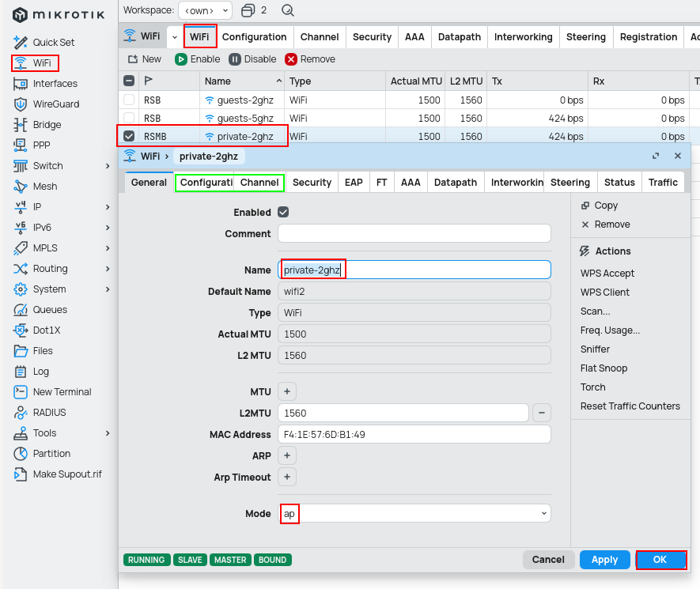Image resolution: width=700 pixels, height=589 pixels.
Task: Open the dropdown arrow beside WiFi title
Action: (x=175, y=37)
